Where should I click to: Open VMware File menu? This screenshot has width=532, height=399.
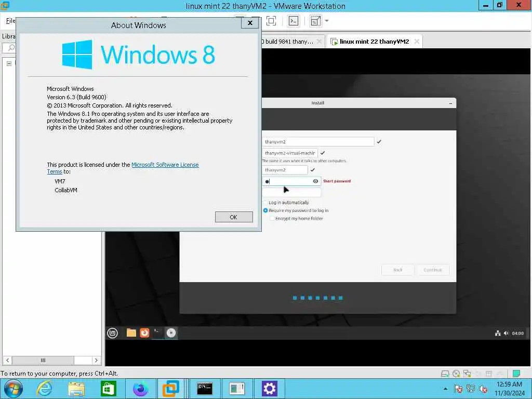click(10, 21)
